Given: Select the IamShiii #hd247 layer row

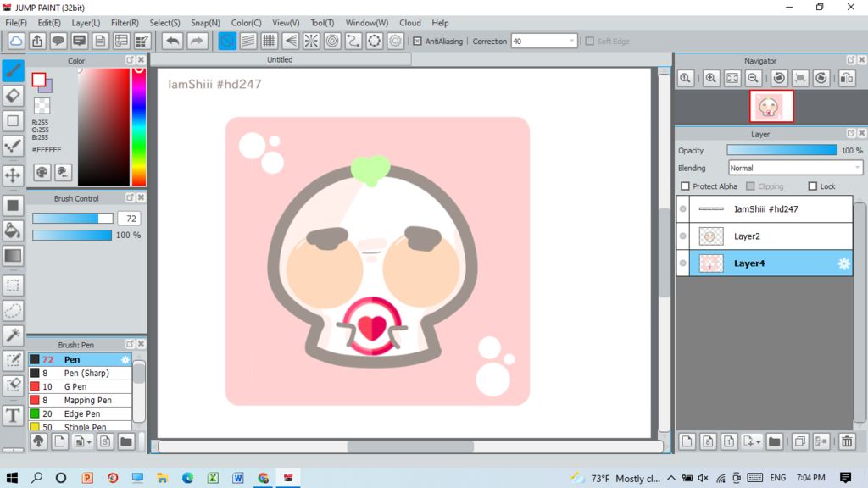Looking at the screenshot, I should click(x=765, y=209).
